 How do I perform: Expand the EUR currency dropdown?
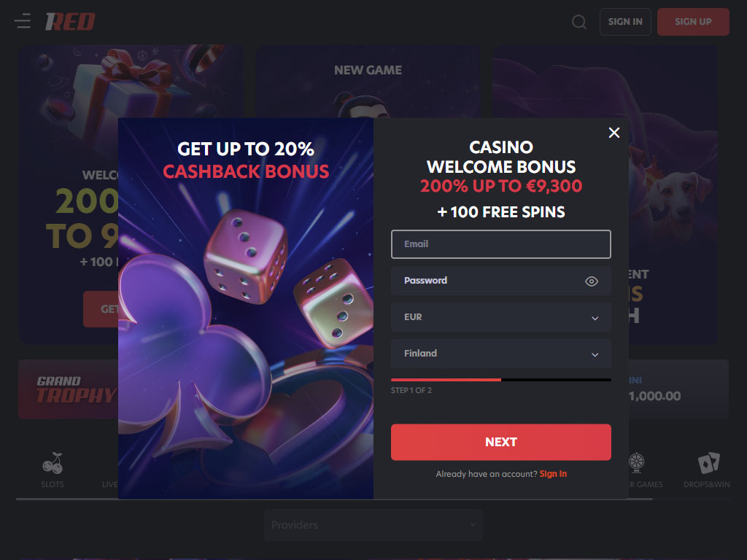click(x=500, y=317)
